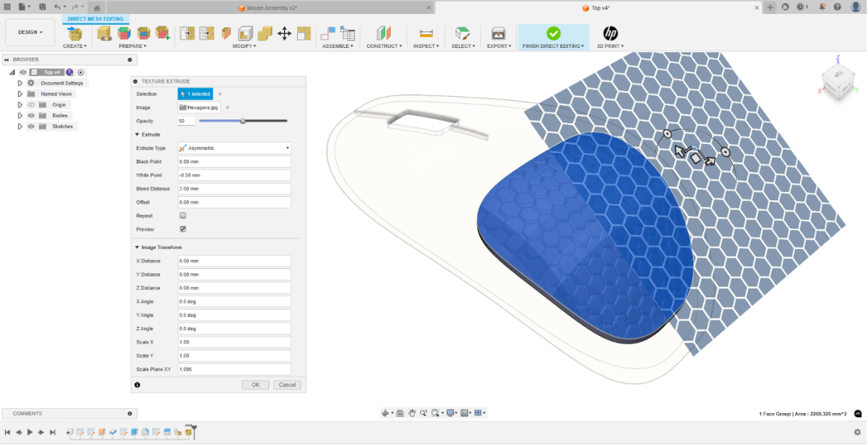Open the Extrude Type dropdown
The image size is (868, 445).
[287, 147]
